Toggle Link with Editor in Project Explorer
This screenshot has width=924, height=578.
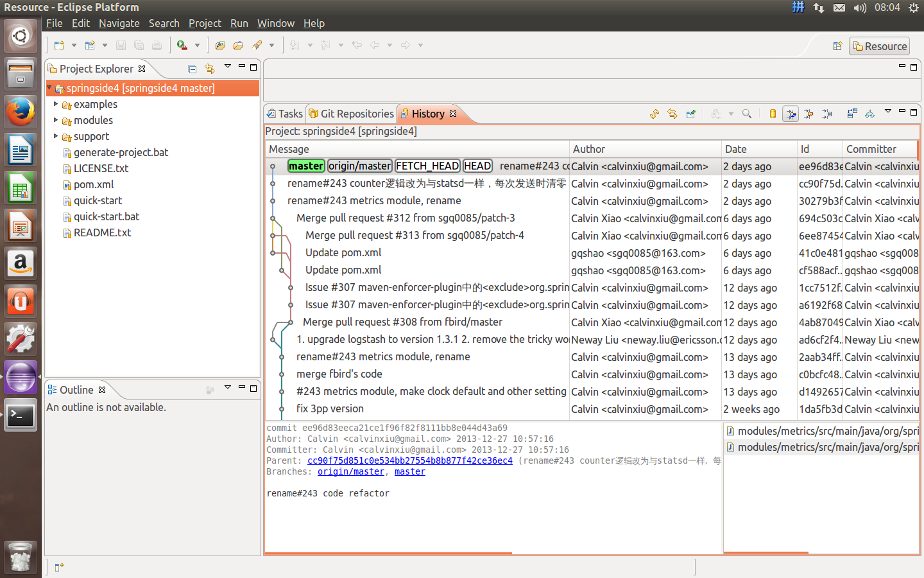coord(209,69)
